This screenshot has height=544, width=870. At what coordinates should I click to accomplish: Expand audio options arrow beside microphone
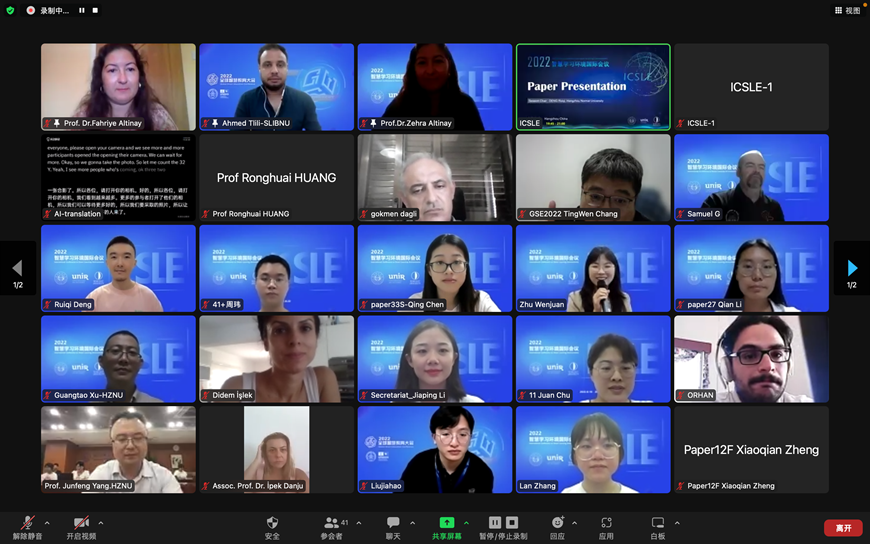point(48,522)
